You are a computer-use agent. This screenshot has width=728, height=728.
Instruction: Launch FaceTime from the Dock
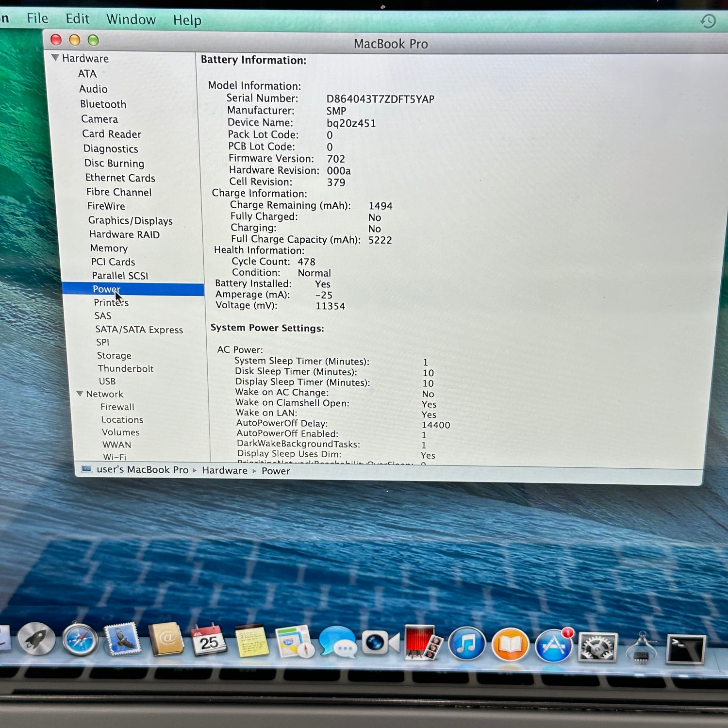point(381,643)
